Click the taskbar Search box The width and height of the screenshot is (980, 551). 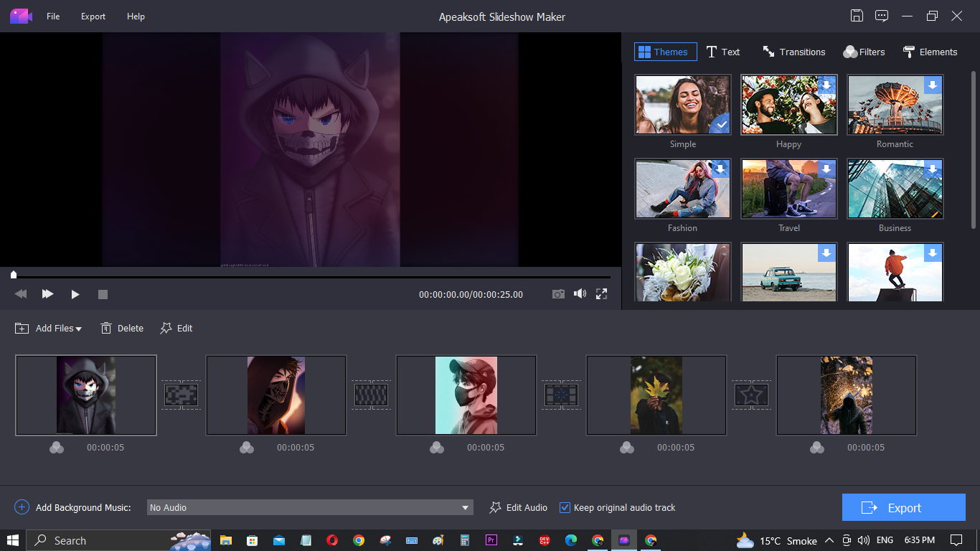tap(118, 540)
